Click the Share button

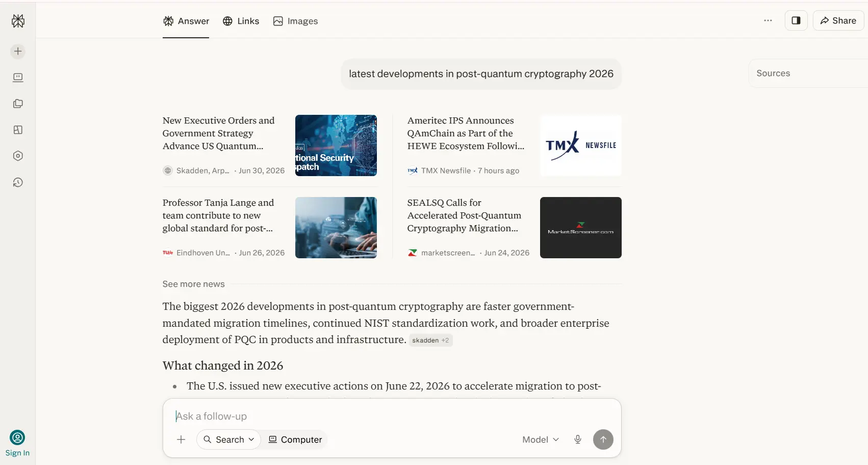click(838, 20)
